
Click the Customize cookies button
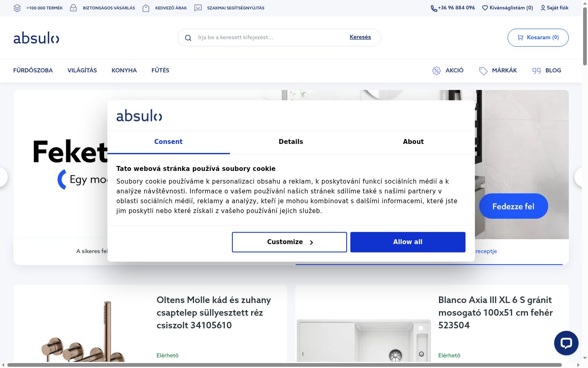click(290, 242)
